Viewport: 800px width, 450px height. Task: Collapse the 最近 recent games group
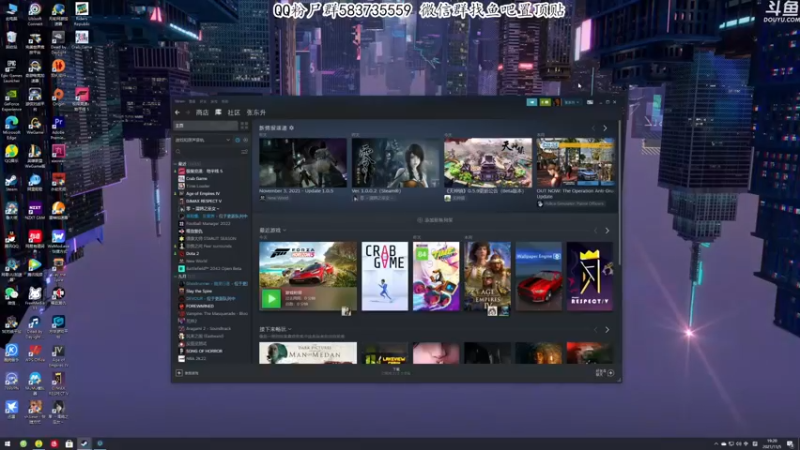(176, 164)
